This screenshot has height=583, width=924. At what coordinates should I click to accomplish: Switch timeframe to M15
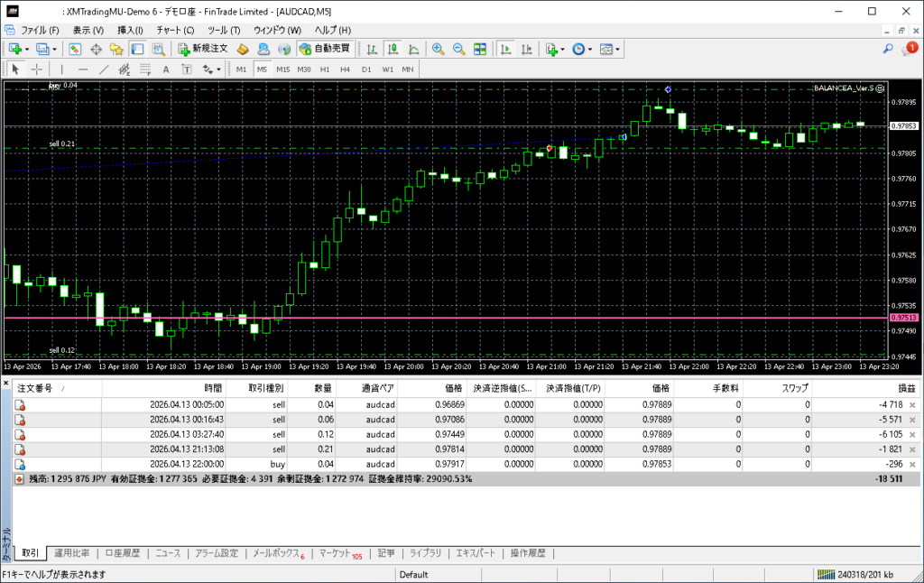[282, 69]
